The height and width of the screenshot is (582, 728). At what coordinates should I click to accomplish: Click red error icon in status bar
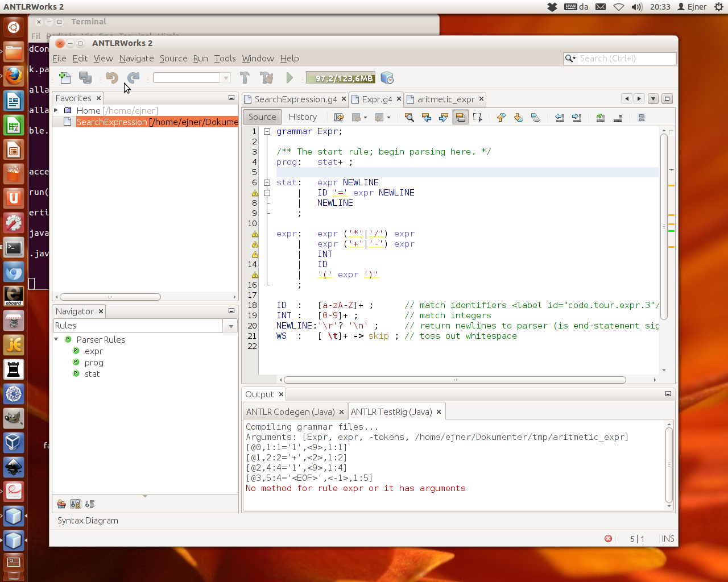(x=608, y=538)
